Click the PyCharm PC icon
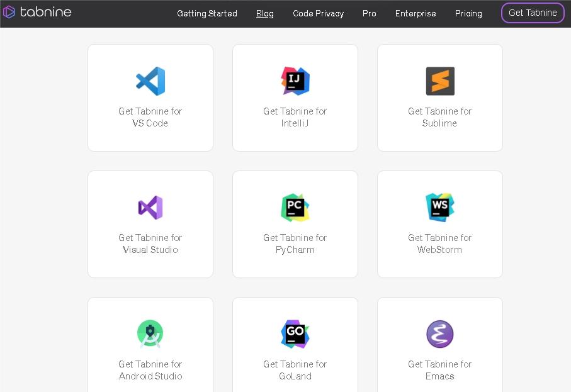The height and width of the screenshot is (392, 571). pyautogui.click(x=295, y=208)
